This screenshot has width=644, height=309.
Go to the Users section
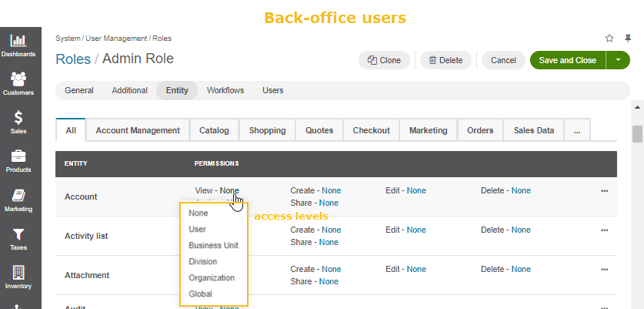click(273, 90)
